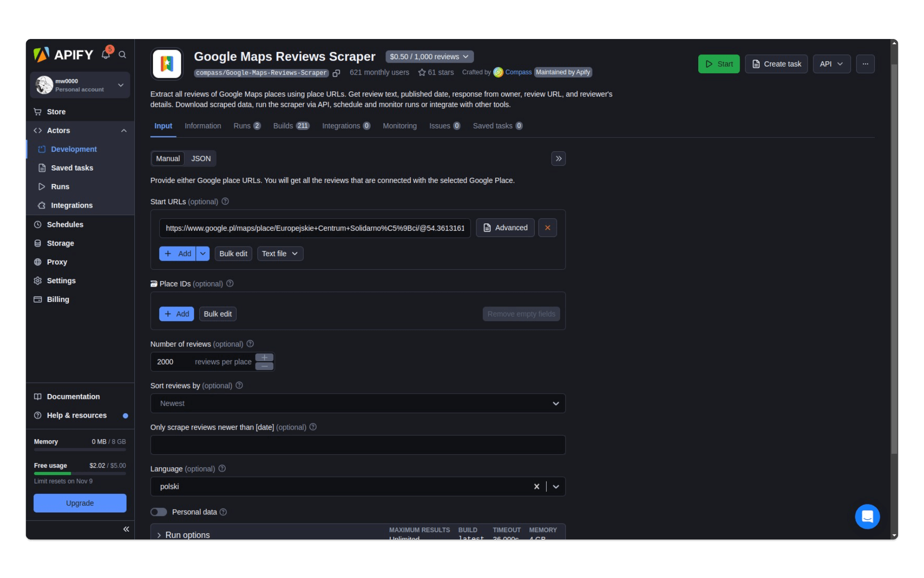Open help tooltip for newer than date
This screenshot has width=924, height=578.
coord(313,427)
